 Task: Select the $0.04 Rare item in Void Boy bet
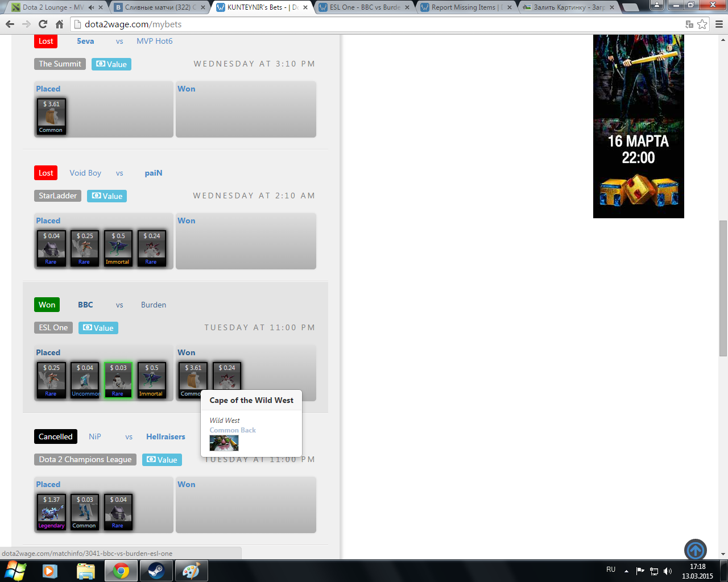click(x=51, y=248)
